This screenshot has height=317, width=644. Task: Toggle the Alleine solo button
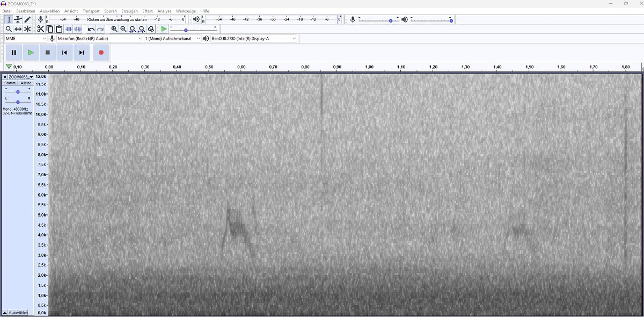pyautogui.click(x=26, y=83)
